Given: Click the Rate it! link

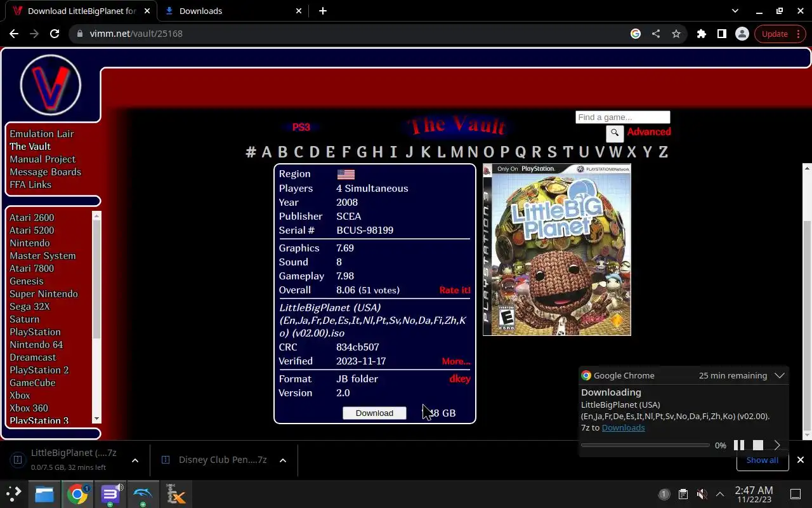Looking at the screenshot, I should pyautogui.click(x=455, y=290).
